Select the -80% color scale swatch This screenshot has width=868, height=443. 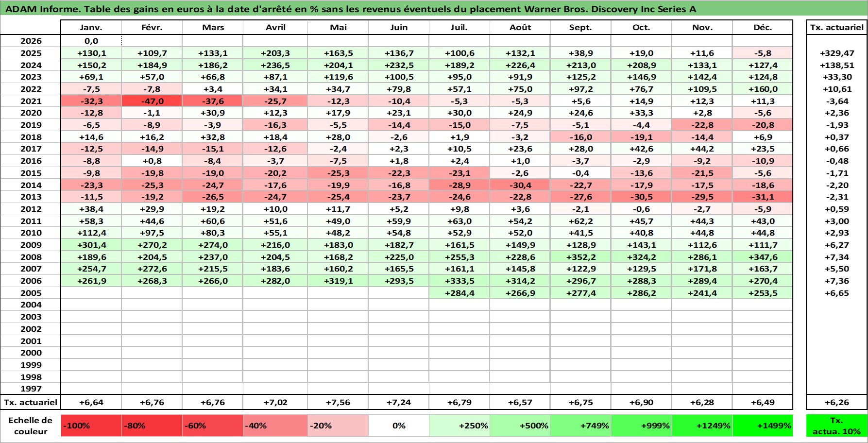(152, 426)
